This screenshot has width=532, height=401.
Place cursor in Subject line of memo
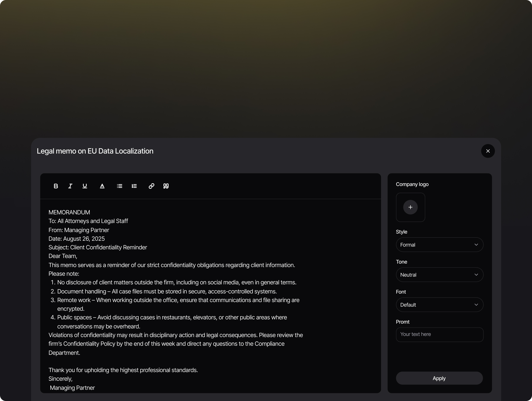(98, 247)
